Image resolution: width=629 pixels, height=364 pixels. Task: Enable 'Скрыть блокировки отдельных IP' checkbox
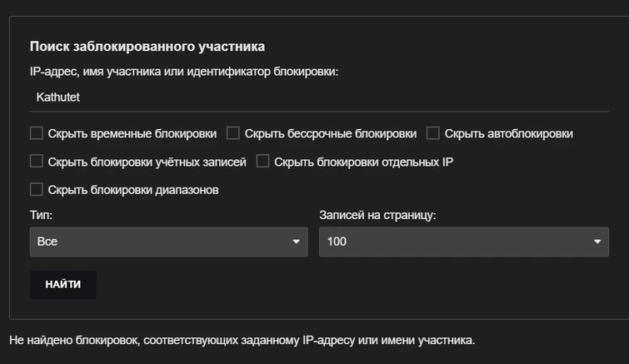262,162
